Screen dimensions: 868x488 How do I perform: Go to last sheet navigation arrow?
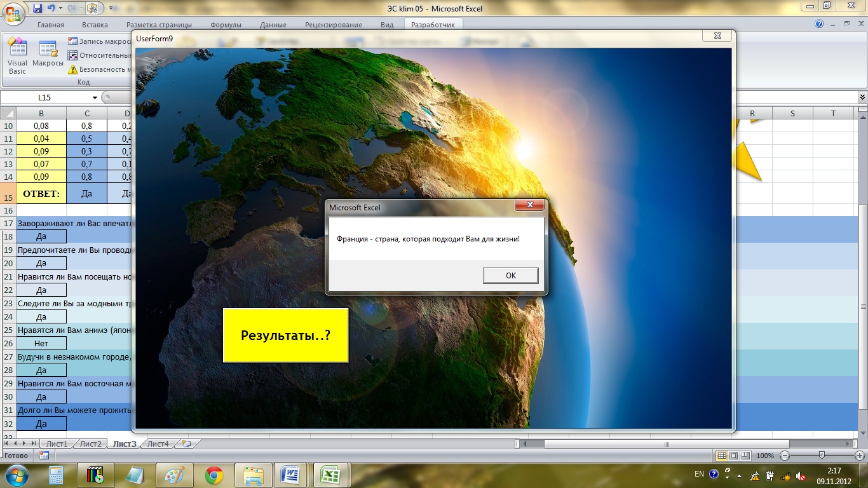pos(33,444)
